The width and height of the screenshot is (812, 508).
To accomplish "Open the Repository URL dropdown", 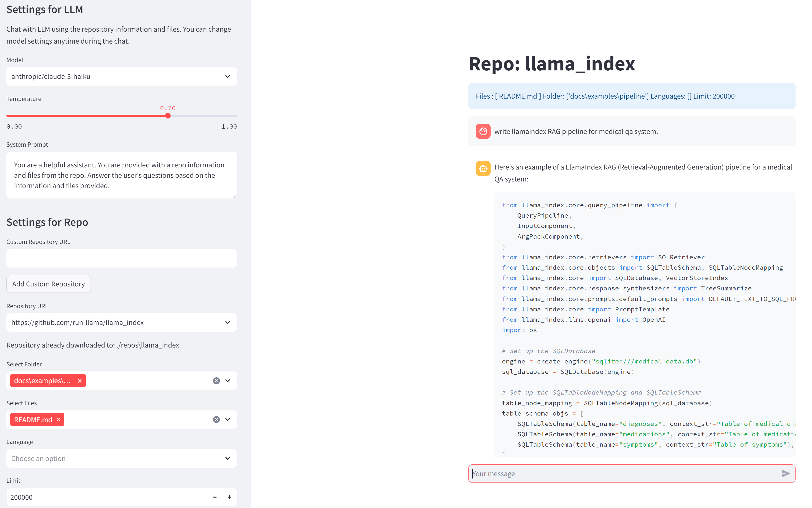I will 121,323.
